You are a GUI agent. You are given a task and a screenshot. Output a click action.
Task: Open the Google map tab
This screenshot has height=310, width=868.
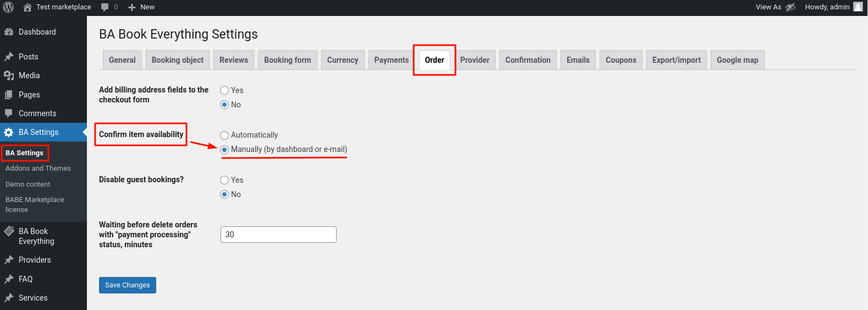[x=737, y=60]
